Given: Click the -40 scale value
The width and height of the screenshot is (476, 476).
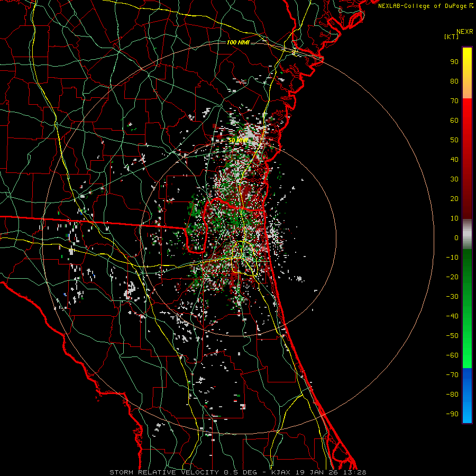Looking at the screenshot, I should coord(452,316).
